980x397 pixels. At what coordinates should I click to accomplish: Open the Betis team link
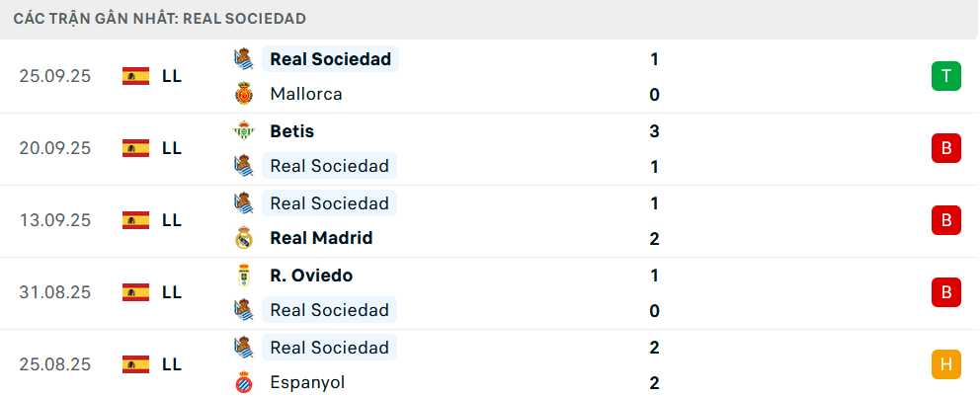(291, 130)
